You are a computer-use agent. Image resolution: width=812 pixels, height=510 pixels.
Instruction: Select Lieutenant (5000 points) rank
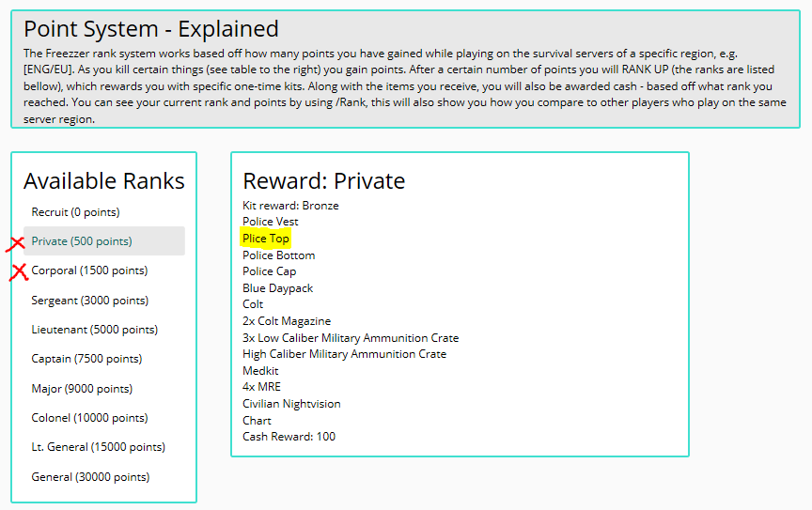[x=94, y=330]
